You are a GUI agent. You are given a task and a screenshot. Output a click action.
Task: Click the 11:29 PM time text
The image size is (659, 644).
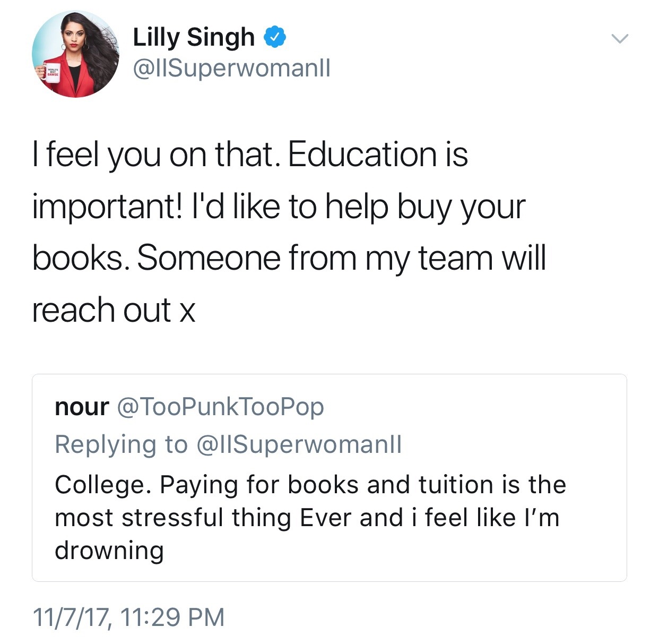[x=172, y=617]
